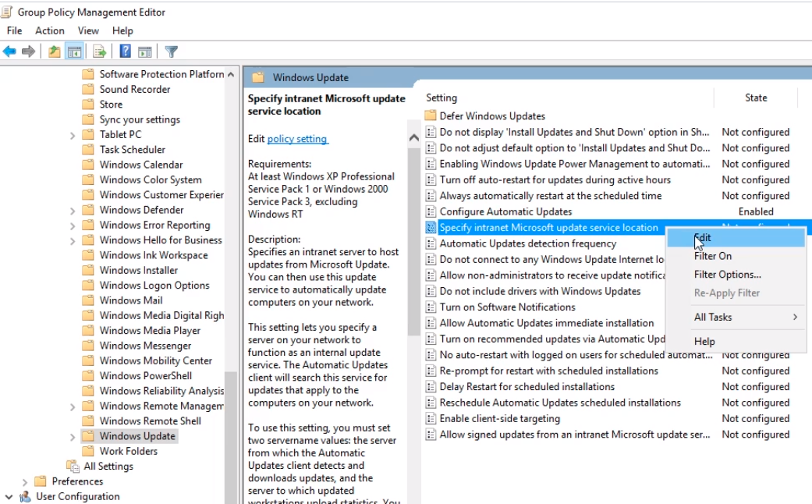812x504 pixels.
Task: Click the icon beside Automatic Updates detection frequency
Action: coord(431,243)
